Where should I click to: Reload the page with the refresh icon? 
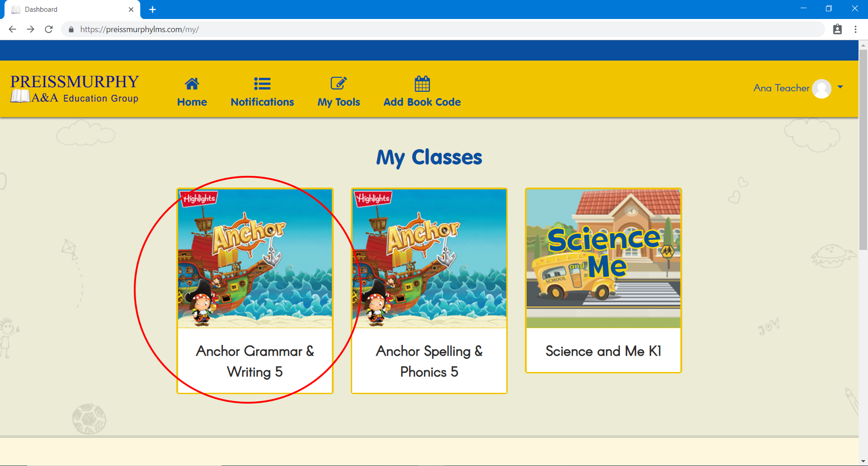pyautogui.click(x=49, y=29)
